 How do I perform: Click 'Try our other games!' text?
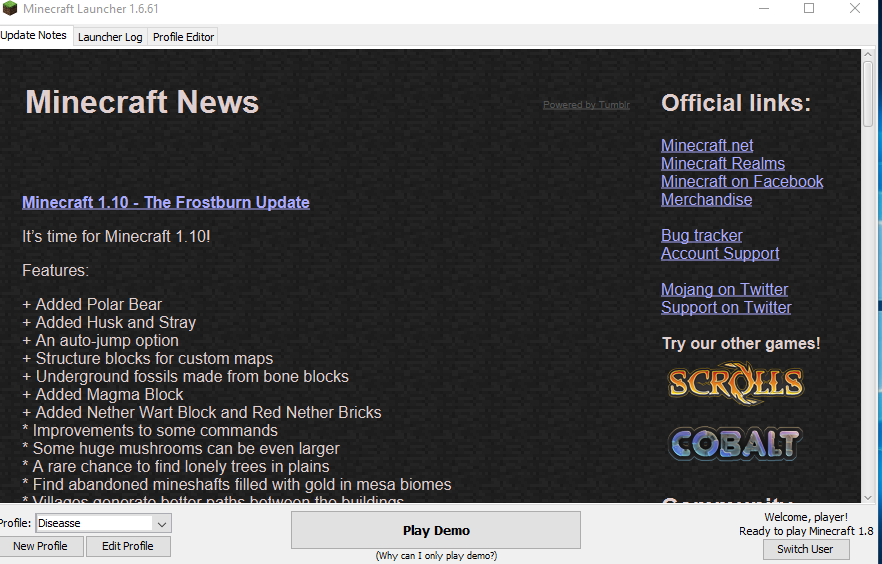click(741, 344)
